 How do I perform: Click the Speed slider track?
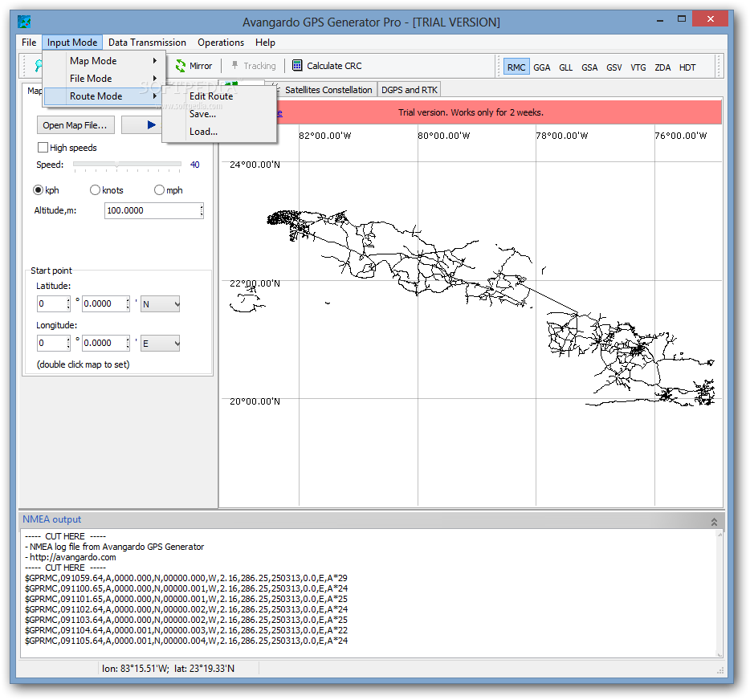[127, 164]
